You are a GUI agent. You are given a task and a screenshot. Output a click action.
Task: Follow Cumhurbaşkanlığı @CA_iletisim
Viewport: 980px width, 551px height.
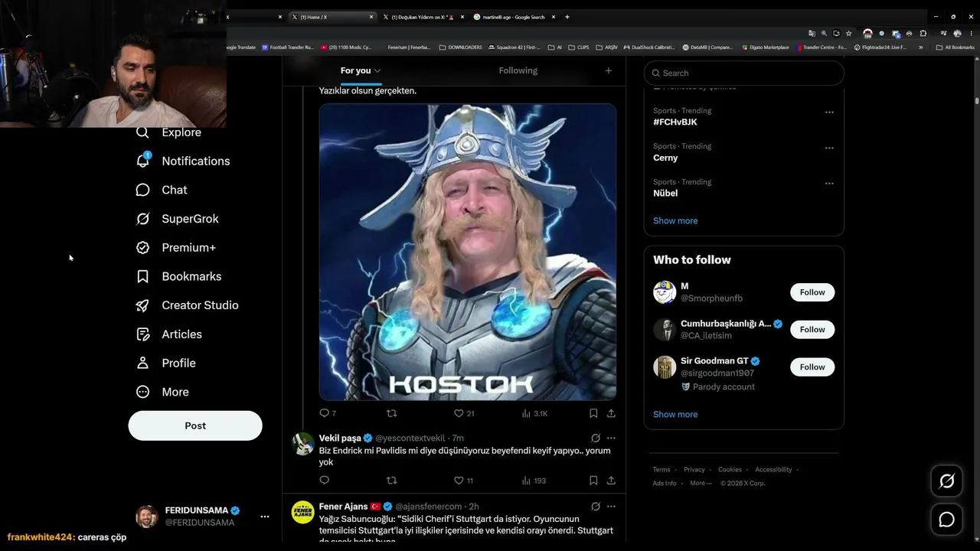[x=812, y=330]
